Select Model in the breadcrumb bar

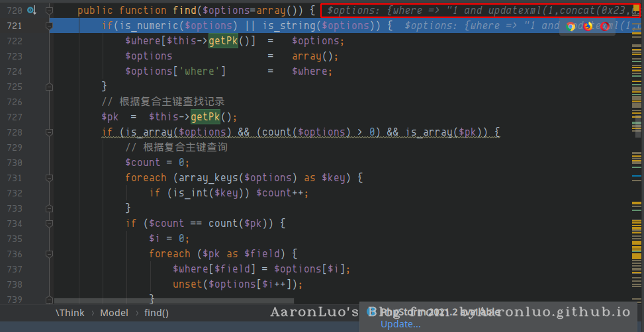tap(114, 313)
